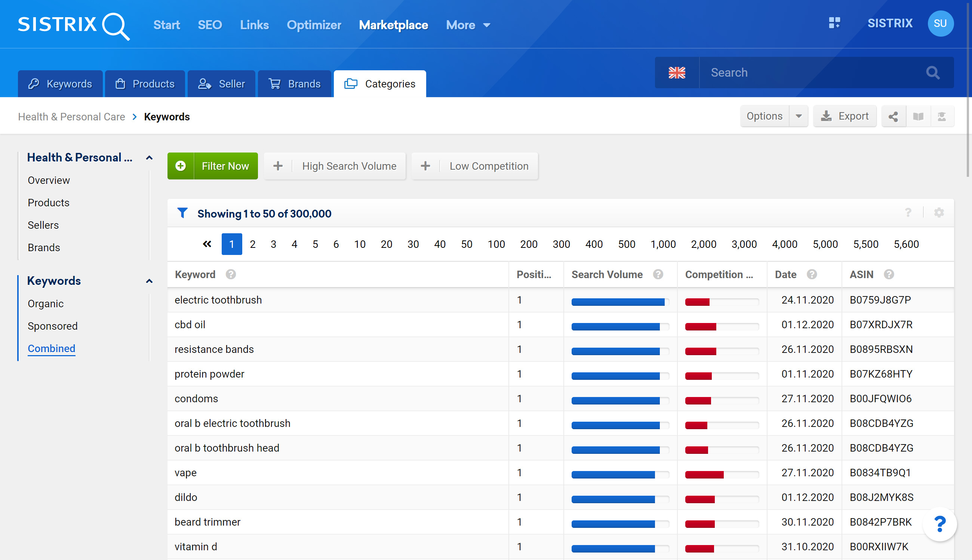
Task: Open Sellers in the sidebar
Action: (x=43, y=225)
